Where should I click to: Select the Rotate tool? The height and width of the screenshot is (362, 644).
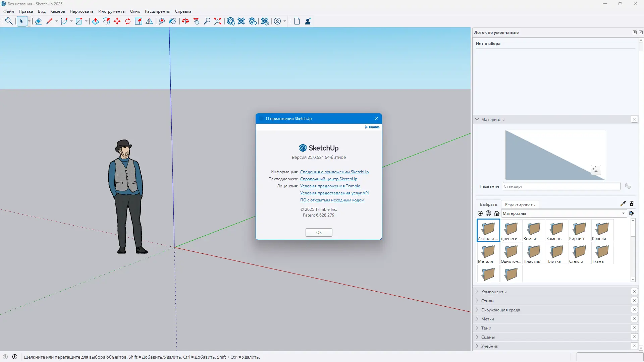[x=128, y=21]
